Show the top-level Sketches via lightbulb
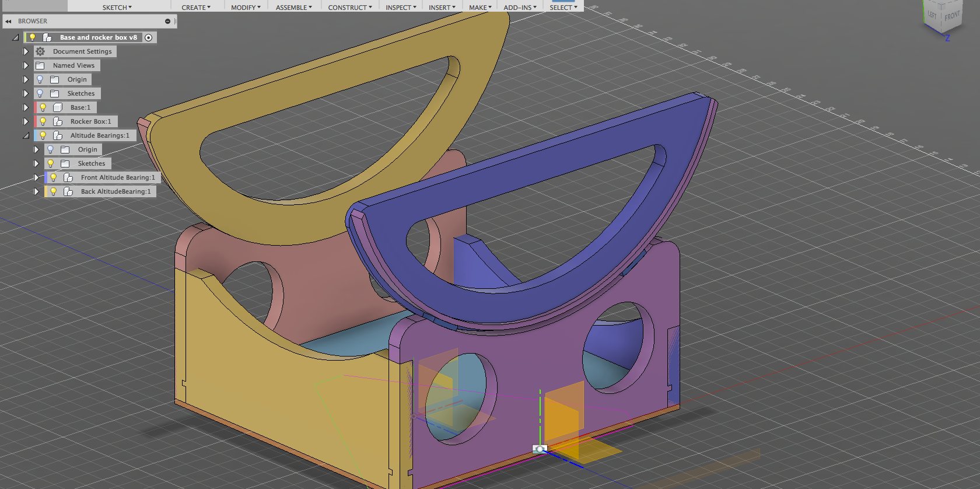The width and height of the screenshot is (980, 489). pyautogui.click(x=40, y=93)
